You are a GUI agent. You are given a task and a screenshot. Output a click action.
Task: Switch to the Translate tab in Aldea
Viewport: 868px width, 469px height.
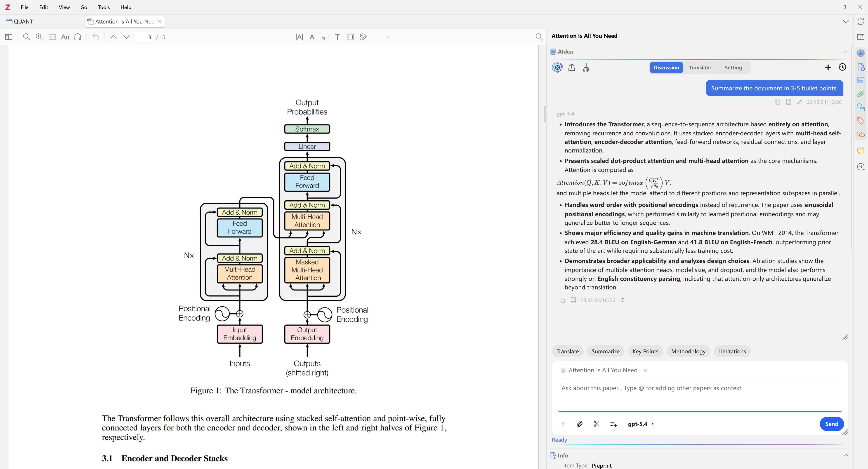pos(700,67)
